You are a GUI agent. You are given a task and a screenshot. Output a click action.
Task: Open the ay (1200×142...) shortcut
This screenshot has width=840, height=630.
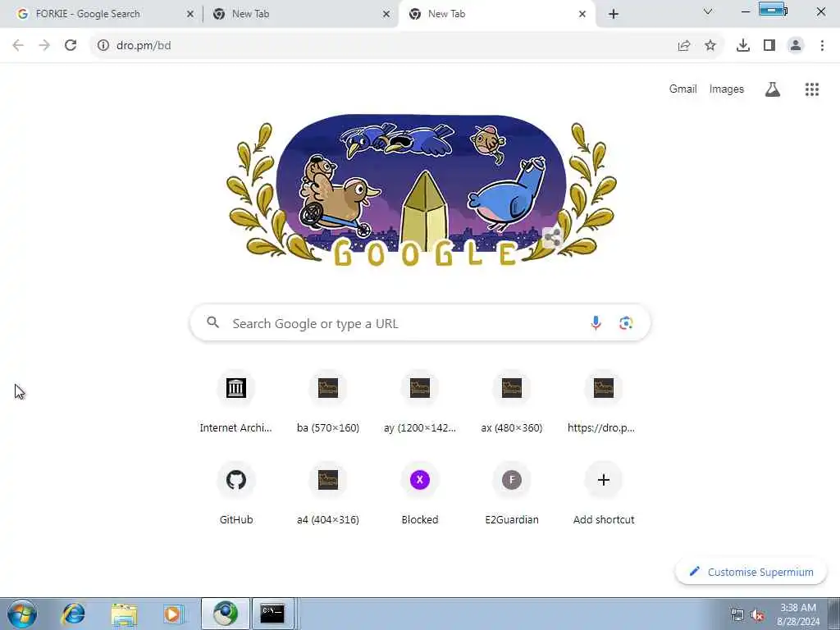420,402
